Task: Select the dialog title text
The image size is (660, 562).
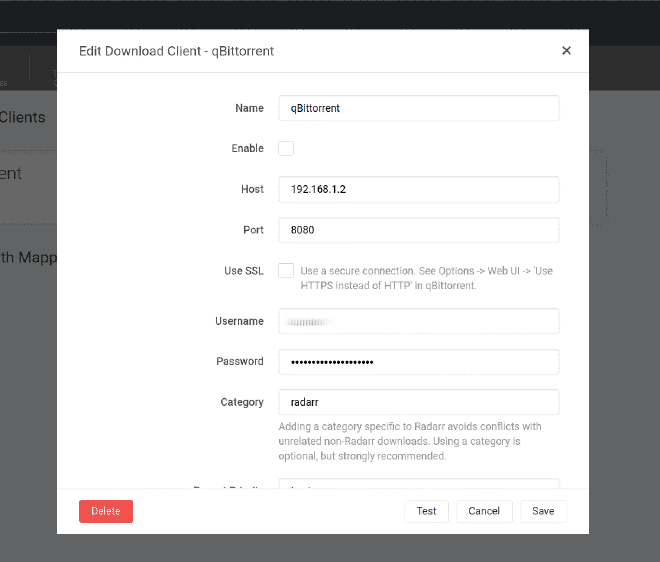Action: (x=176, y=51)
